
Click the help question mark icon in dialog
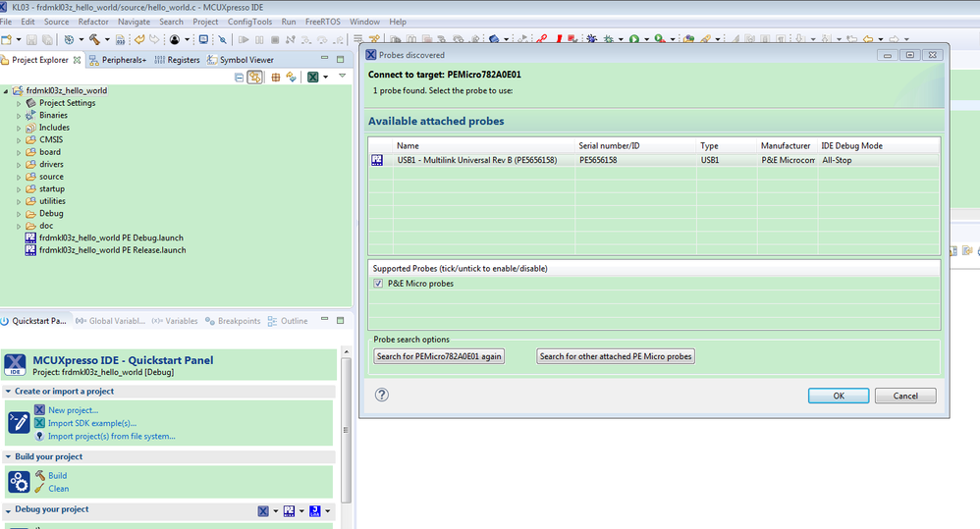click(x=382, y=395)
